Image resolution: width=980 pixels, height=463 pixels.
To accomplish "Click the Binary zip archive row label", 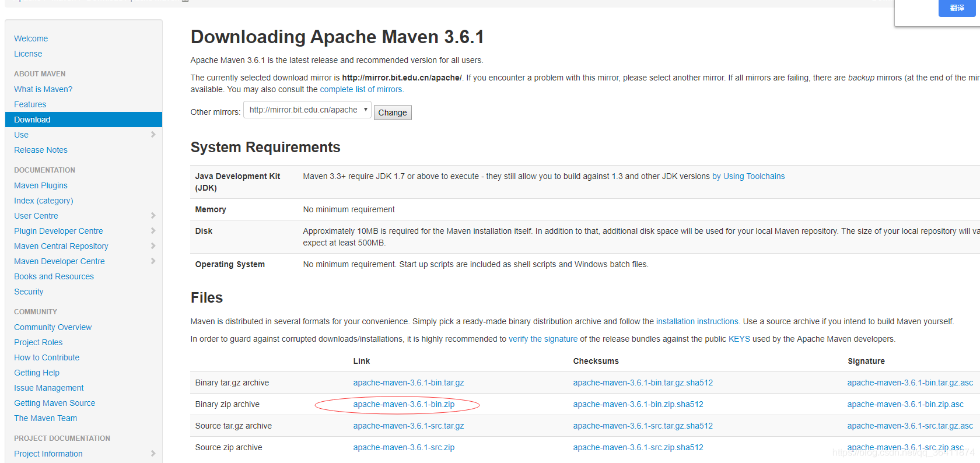I will pos(228,404).
